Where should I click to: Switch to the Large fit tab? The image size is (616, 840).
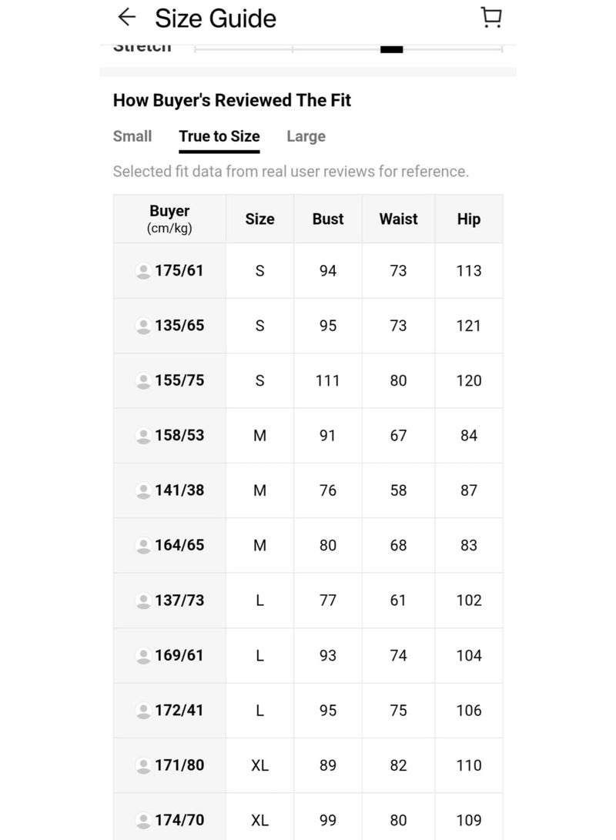point(306,136)
